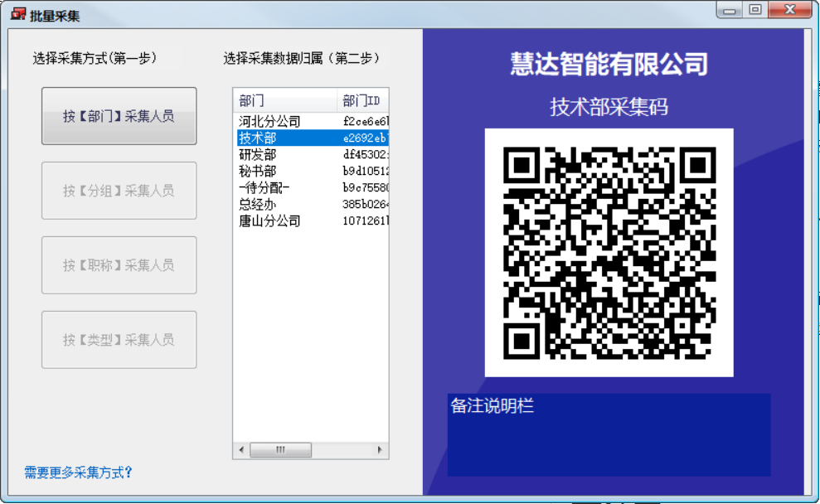Select 河北分公司 in department list

(x=269, y=122)
